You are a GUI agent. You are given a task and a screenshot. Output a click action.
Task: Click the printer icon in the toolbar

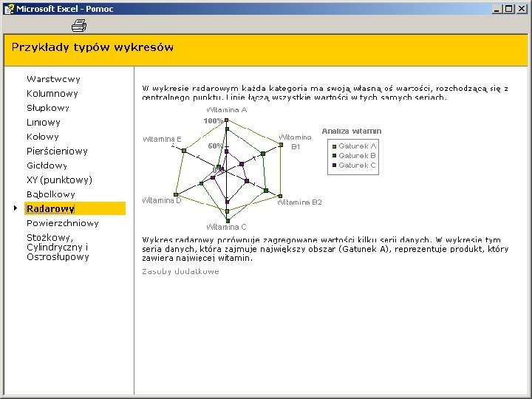click(79, 25)
